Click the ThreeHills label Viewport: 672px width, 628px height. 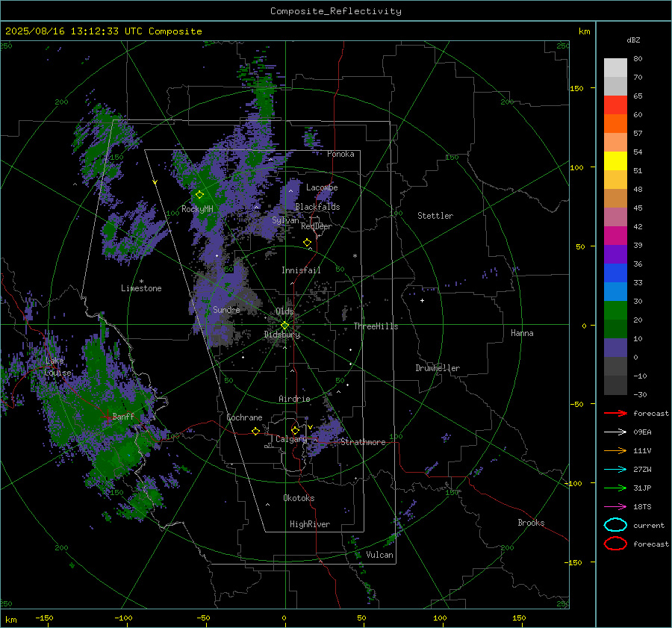(376, 326)
